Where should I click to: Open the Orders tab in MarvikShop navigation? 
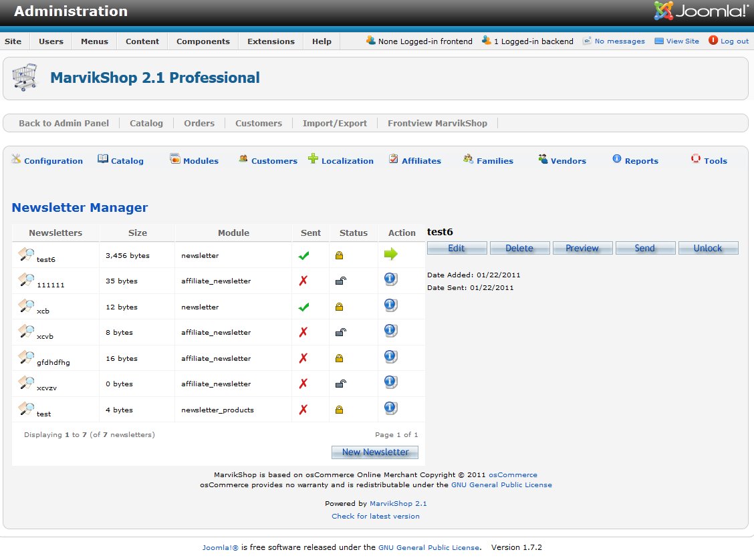[x=199, y=123]
